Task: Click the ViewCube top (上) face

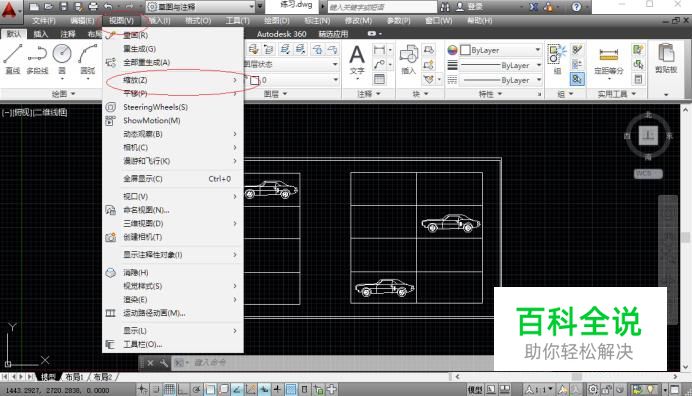Action: 648,136
